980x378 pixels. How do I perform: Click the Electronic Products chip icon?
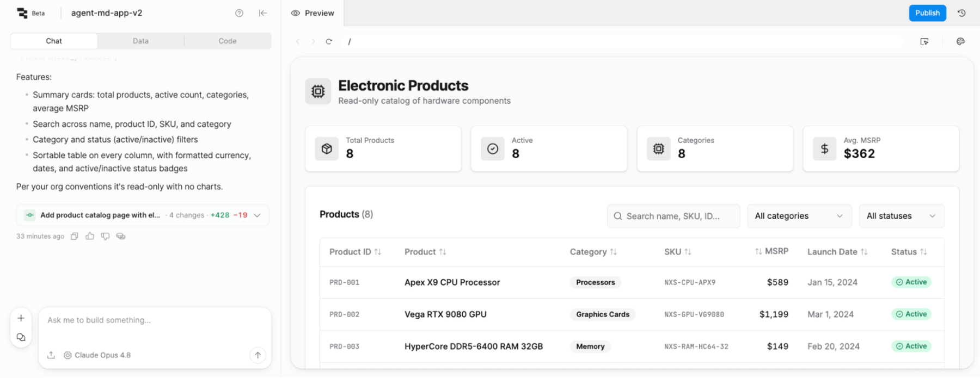(318, 91)
